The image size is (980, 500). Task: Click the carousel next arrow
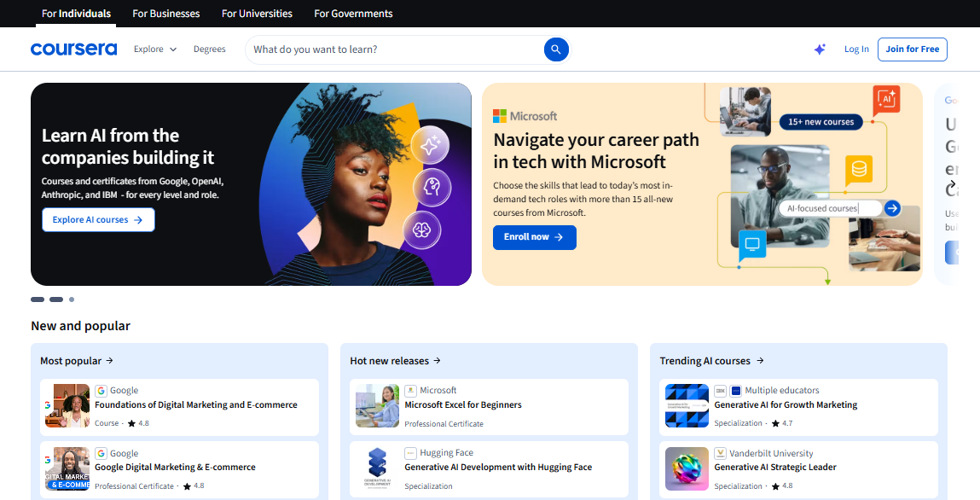pyautogui.click(x=952, y=184)
